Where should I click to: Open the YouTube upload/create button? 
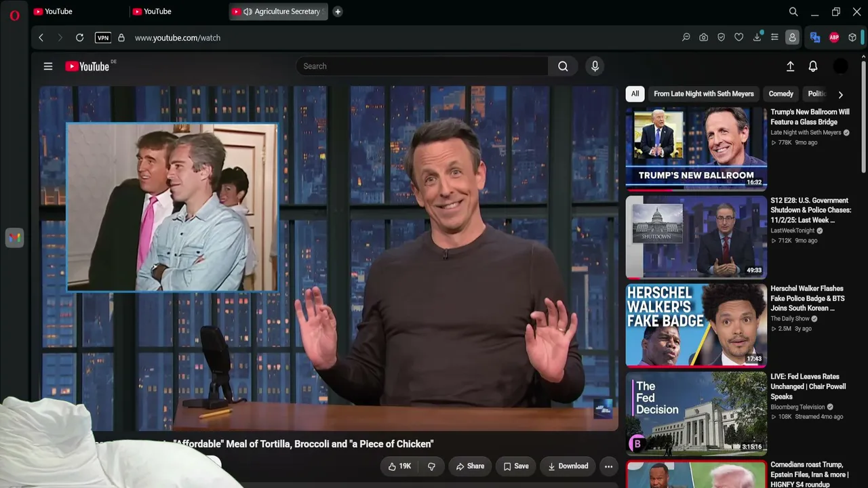coord(790,66)
